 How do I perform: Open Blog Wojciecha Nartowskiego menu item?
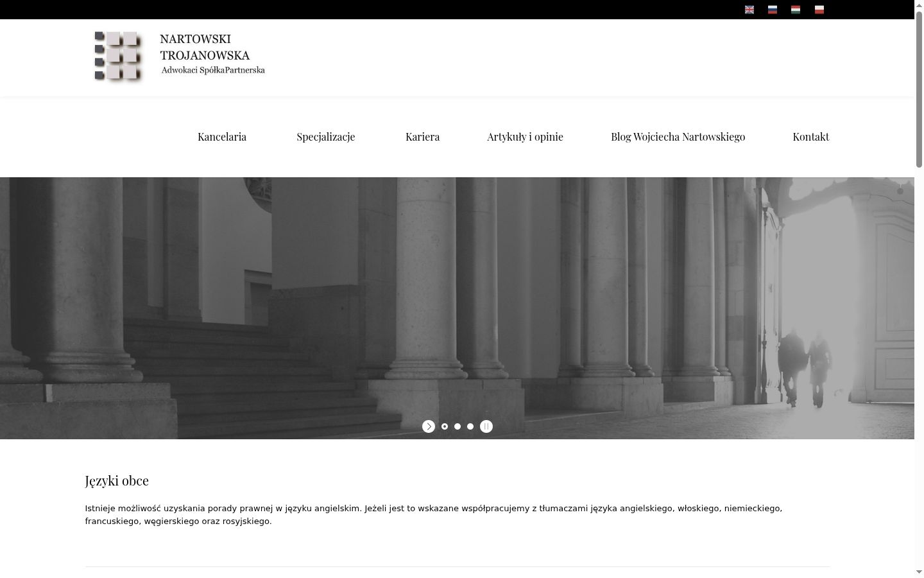pyautogui.click(x=678, y=137)
